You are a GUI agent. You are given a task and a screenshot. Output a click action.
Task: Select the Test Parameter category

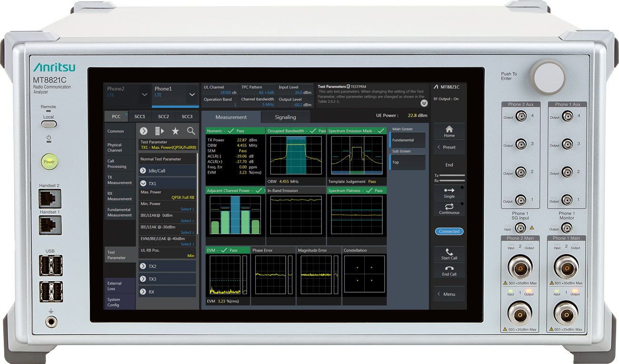tap(120, 255)
